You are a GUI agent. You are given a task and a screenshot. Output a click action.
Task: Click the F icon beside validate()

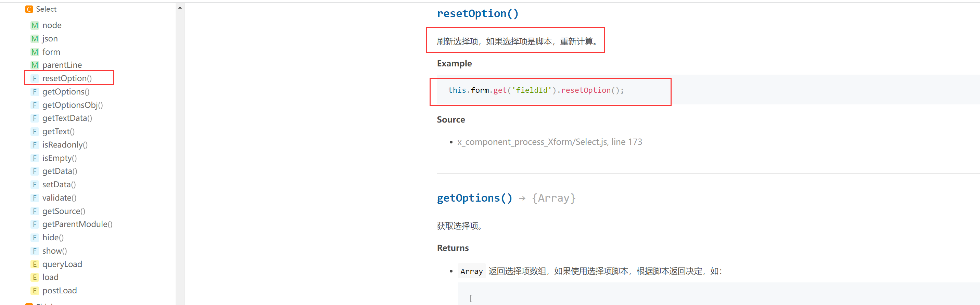pos(35,198)
